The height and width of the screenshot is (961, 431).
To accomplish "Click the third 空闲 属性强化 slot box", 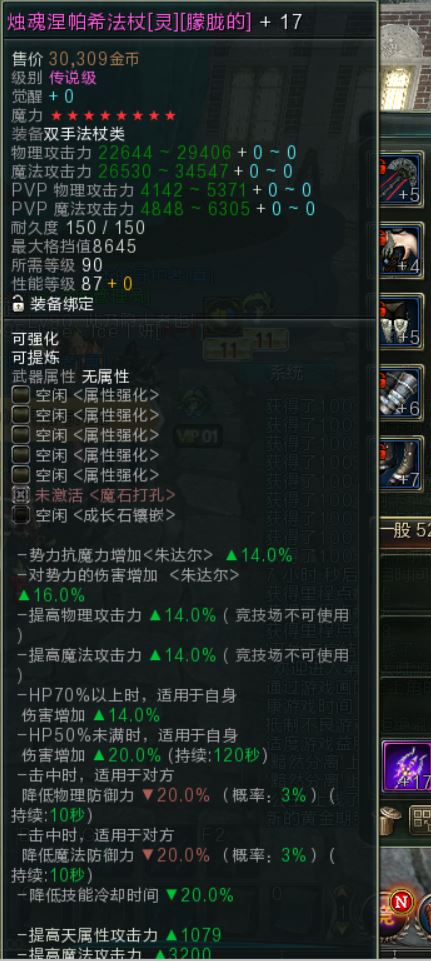I will (x=20, y=435).
